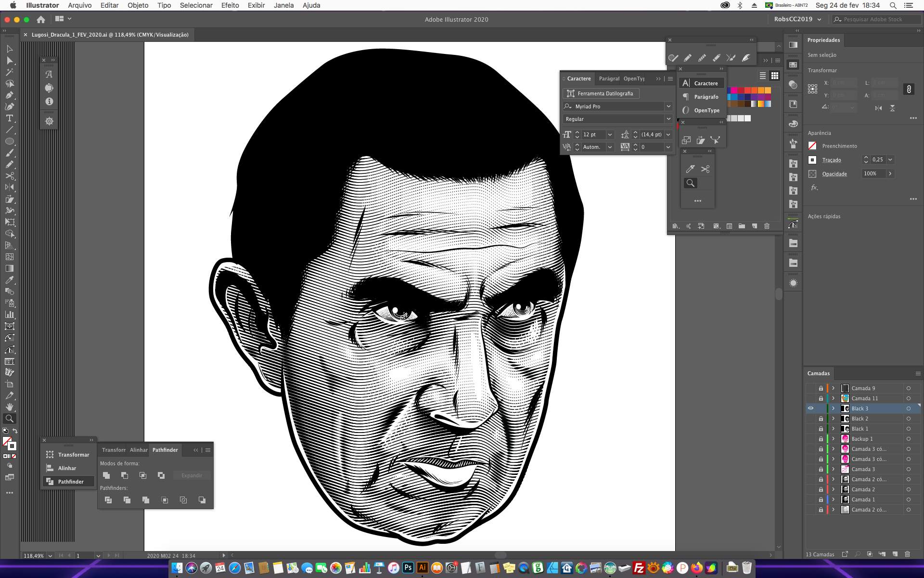Select the Column Graph tool
Image resolution: width=924 pixels, height=578 pixels.
coord(10,315)
